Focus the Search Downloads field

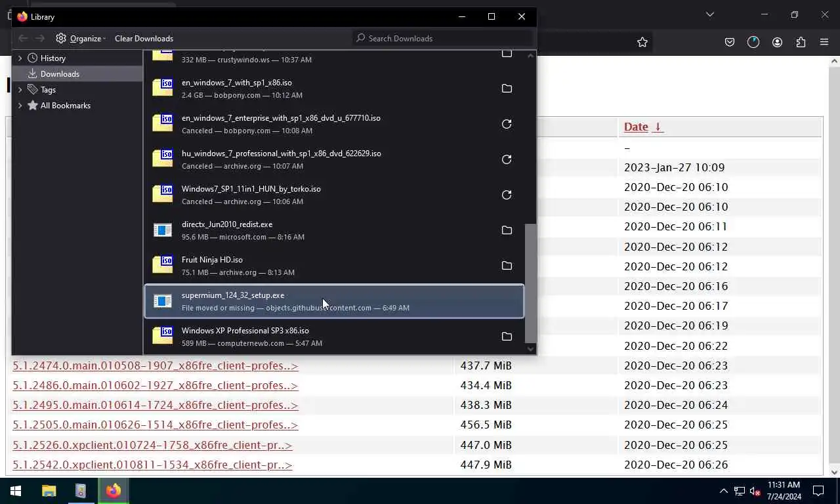(442, 38)
